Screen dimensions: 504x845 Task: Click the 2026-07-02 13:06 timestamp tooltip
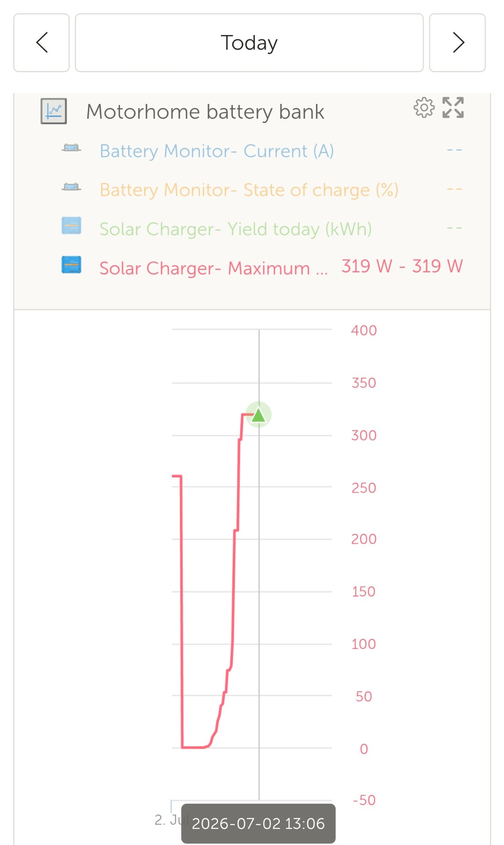tap(259, 823)
